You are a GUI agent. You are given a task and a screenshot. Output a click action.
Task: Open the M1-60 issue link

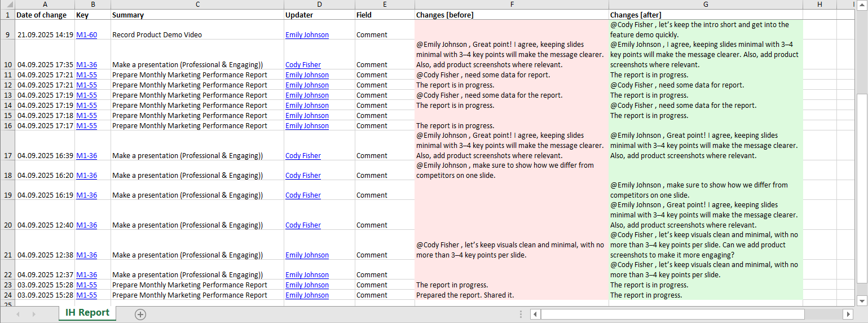(86, 35)
